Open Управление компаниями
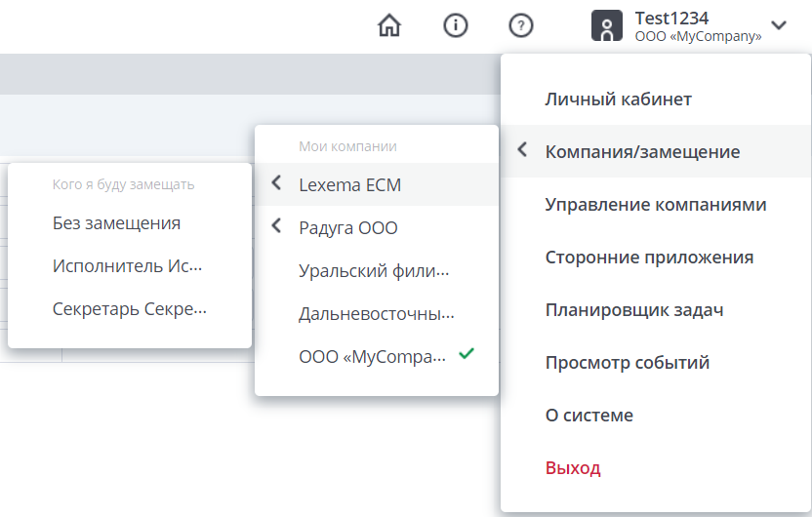 [655, 205]
